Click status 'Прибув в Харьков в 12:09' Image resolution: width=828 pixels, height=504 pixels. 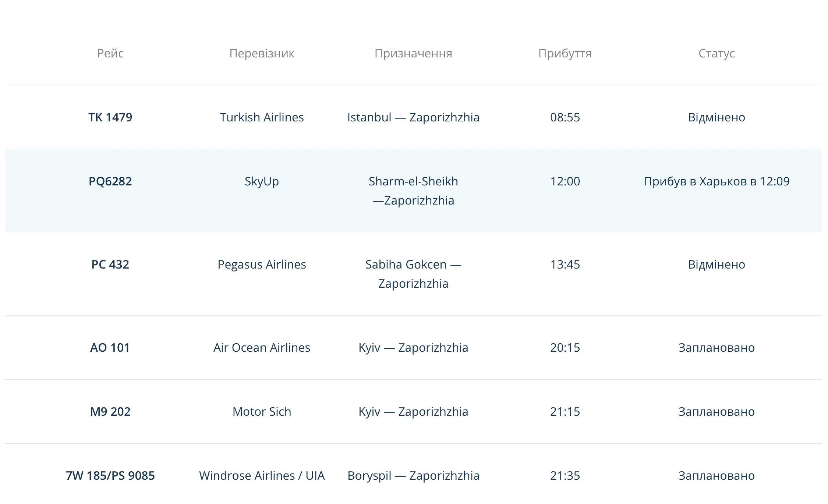tap(716, 181)
